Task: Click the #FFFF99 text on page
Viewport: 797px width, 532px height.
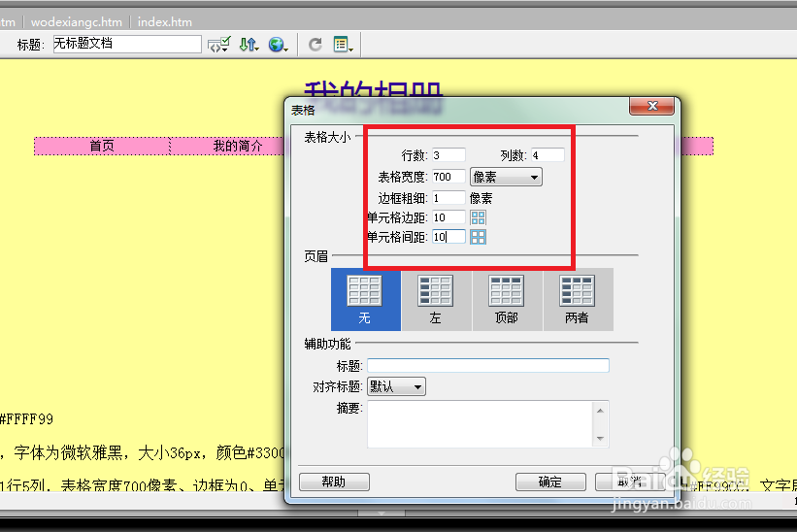Action: 26,419
